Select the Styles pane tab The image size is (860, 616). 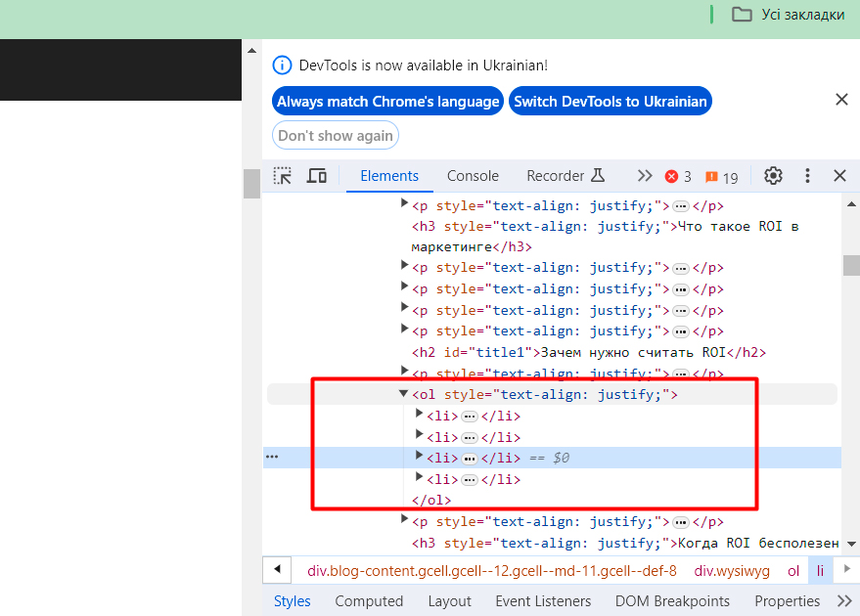[x=293, y=601]
